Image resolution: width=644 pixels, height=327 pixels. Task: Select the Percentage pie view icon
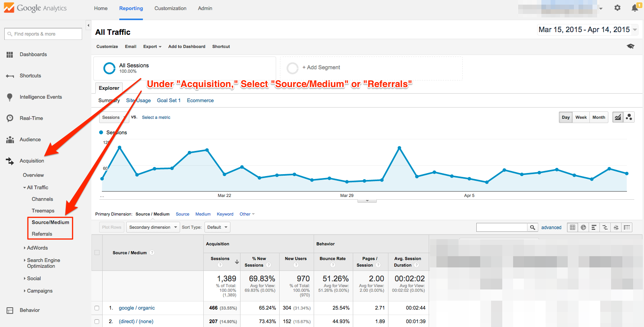[583, 228]
